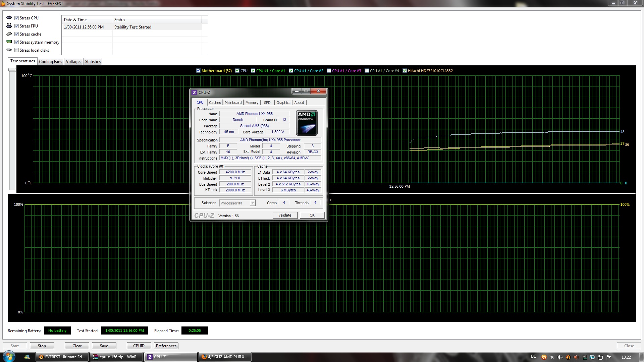Open Preferences
The height and width of the screenshot is (362, 644).
(166, 346)
